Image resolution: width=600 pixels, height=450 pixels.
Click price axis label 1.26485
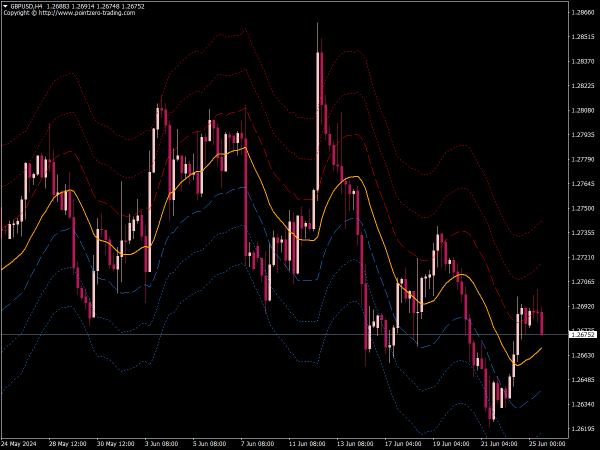tap(583, 380)
